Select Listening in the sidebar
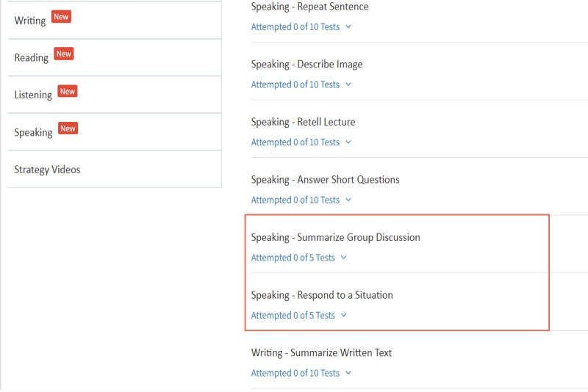588x392 pixels. point(33,95)
